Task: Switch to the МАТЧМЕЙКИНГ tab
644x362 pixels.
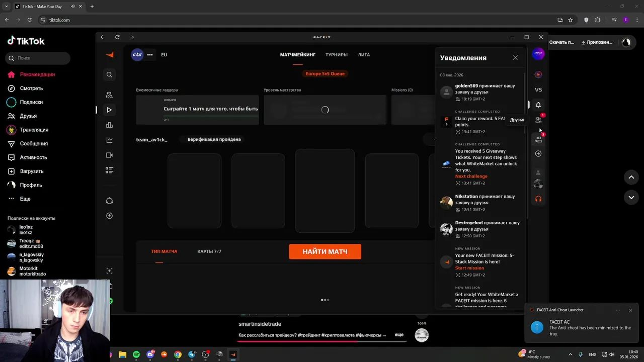Action: click(x=298, y=55)
